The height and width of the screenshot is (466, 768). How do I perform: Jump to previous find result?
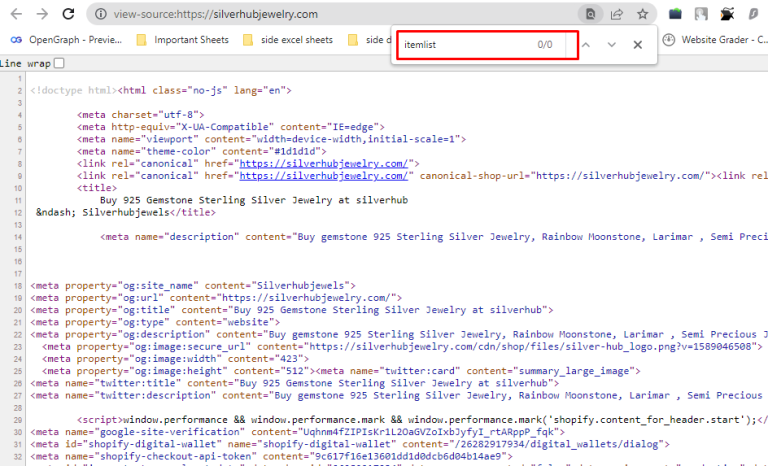tap(586, 45)
